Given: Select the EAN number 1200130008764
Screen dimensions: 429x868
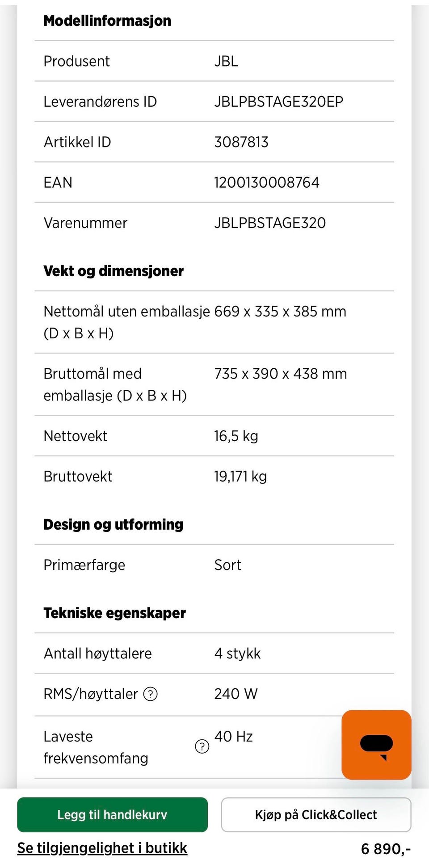Looking at the screenshot, I should coord(267,182).
